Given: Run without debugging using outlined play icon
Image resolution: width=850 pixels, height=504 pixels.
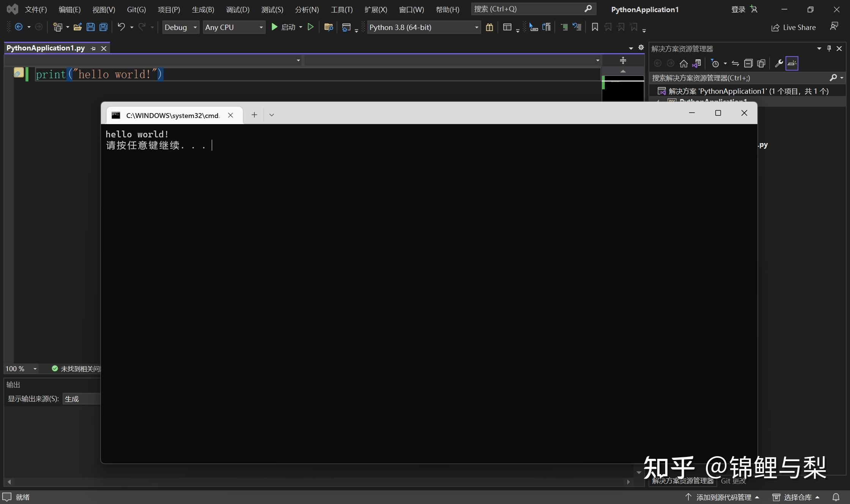Looking at the screenshot, I should pos(310,27).
